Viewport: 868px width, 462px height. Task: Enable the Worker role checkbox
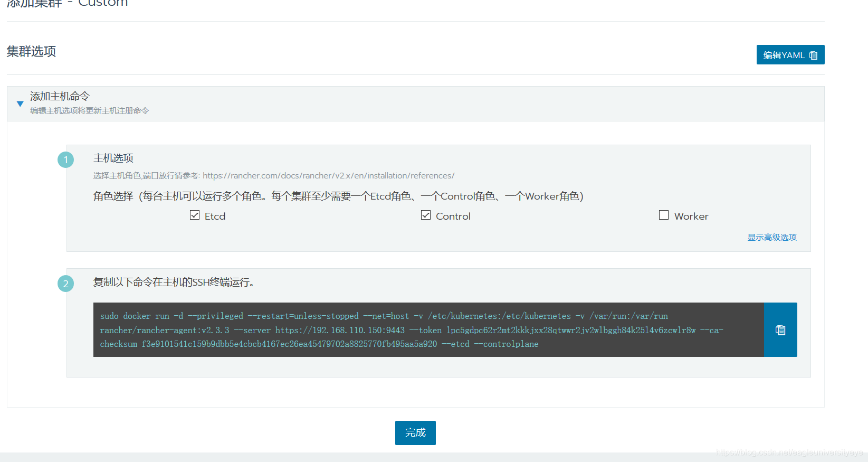click(x=664, y=215)
